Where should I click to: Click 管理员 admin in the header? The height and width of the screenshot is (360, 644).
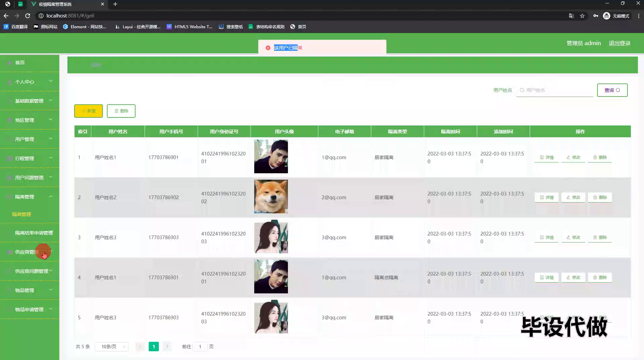(x=584, y=43)
